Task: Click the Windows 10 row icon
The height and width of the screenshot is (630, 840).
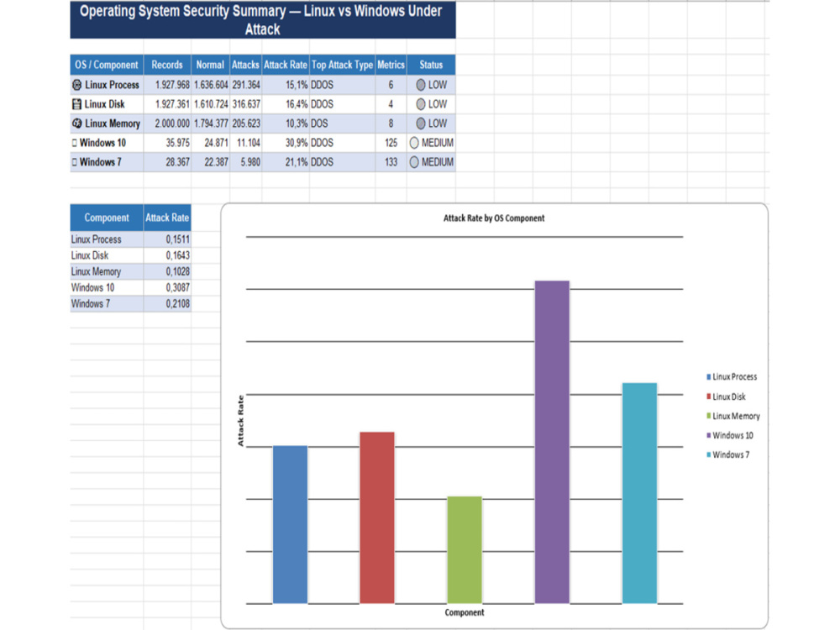Action: click(75, 143)
